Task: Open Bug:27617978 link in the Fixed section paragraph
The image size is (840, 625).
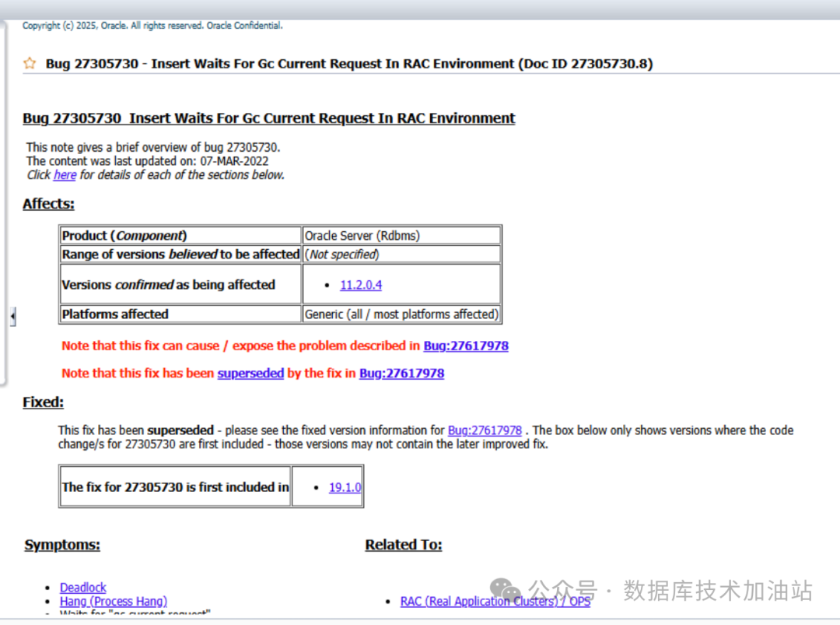Action: coord(485,430)
